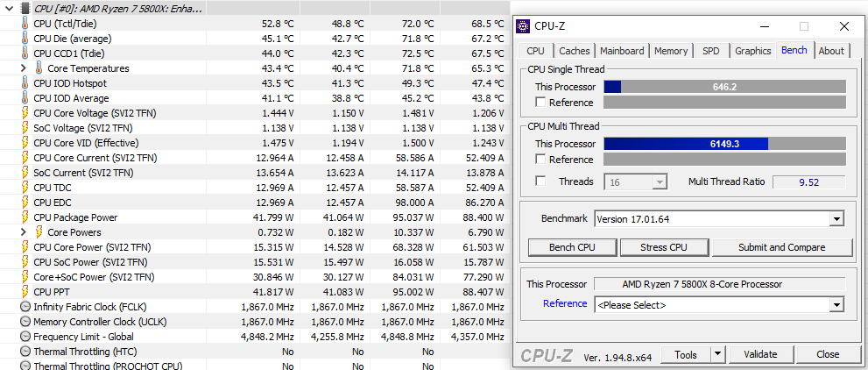The height and width of the screenshot is (370, 868).
Task: Open the Threads count dropdown
Action: click(660, 181)
